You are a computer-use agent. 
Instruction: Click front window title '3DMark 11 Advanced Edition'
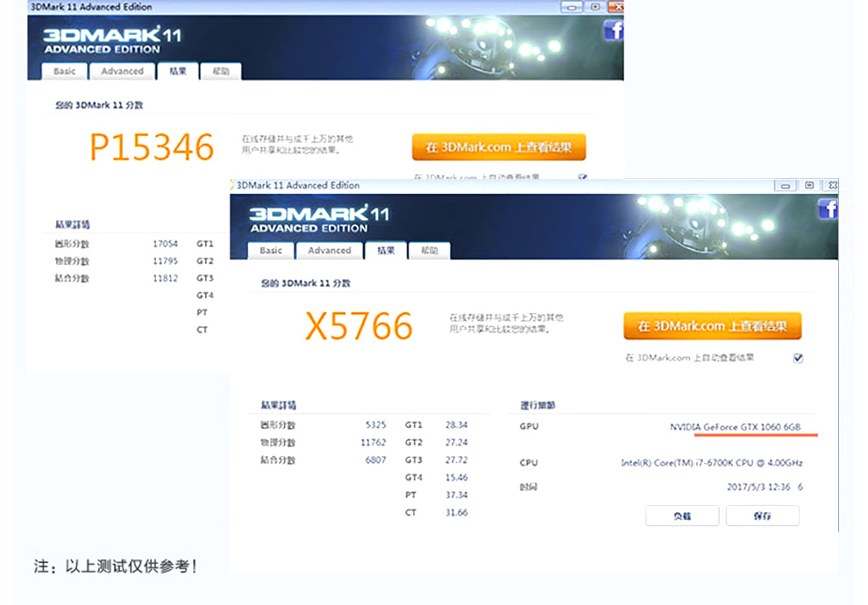click(298, 185)
